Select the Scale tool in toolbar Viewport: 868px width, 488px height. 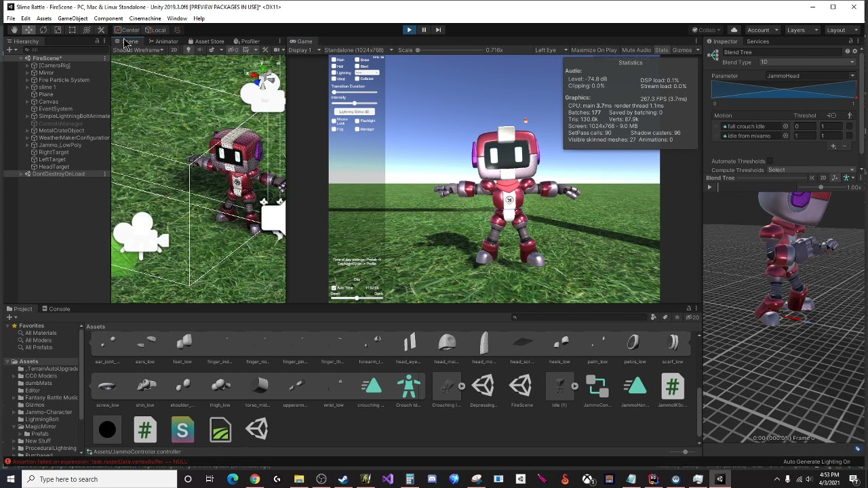pyautogui.click(x=58, y=30)
